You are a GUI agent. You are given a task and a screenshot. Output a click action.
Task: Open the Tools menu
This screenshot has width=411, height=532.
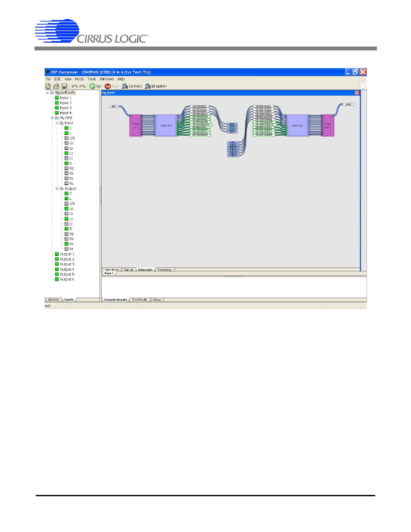point(92,79)
